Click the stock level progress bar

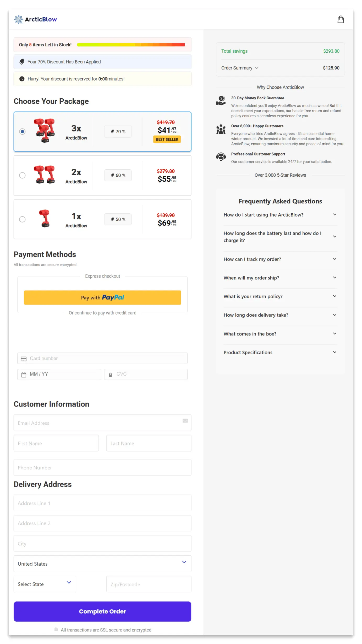[130, 45]
